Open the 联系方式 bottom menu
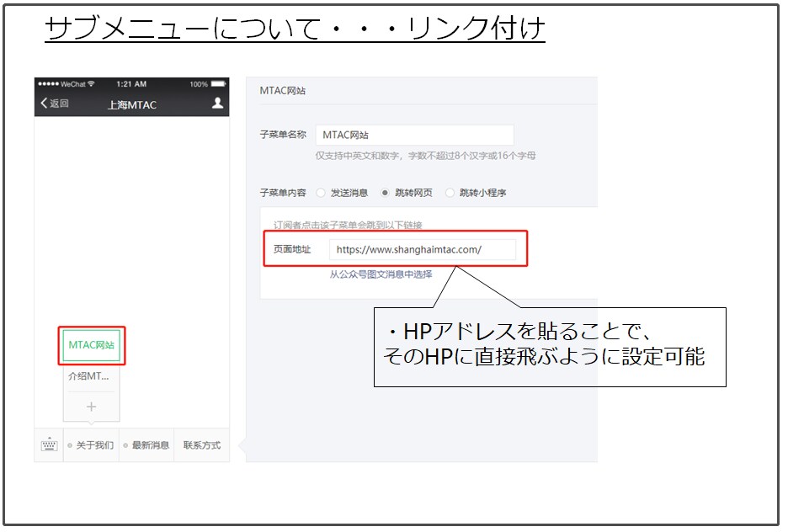 coord(201,445)
